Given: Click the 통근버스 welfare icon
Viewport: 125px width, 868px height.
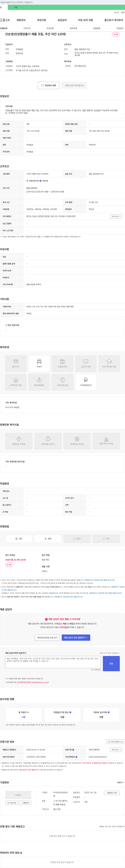Looking at the screenshot, I should (16, 364).
